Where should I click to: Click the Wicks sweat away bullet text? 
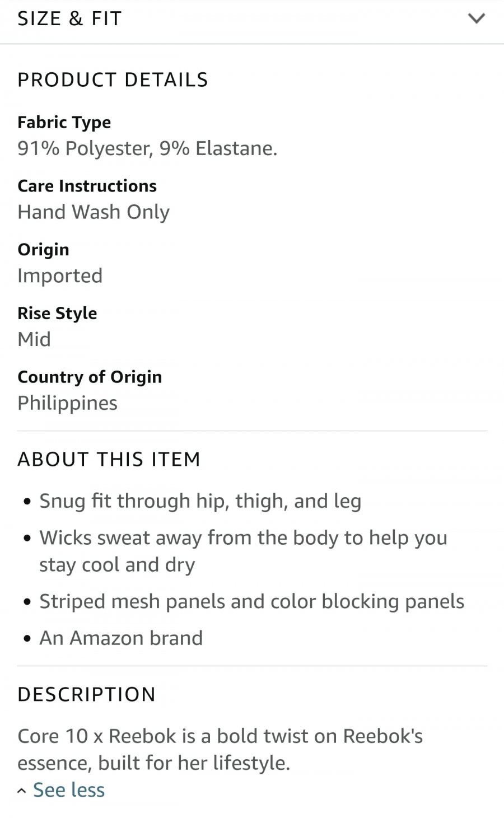[243, 551]
